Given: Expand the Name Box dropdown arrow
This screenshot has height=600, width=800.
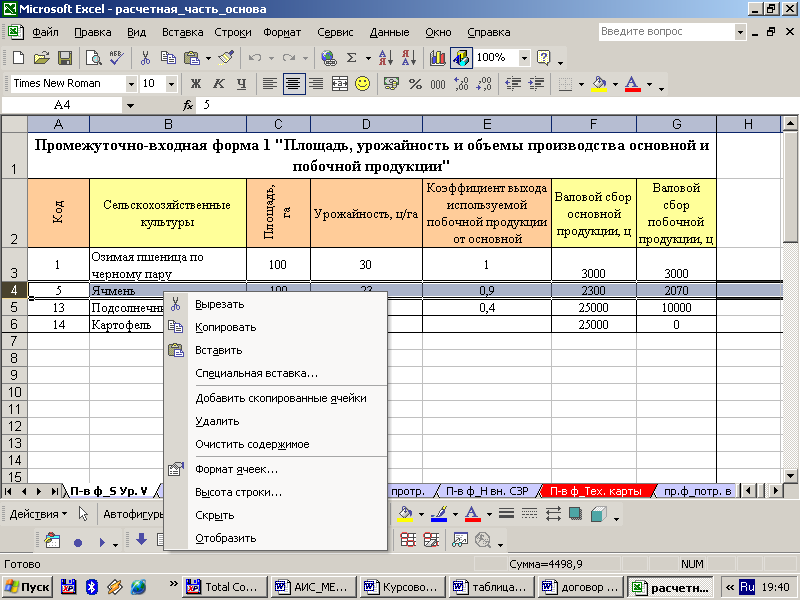Looking at the screenshot, I should coord(130,106).
